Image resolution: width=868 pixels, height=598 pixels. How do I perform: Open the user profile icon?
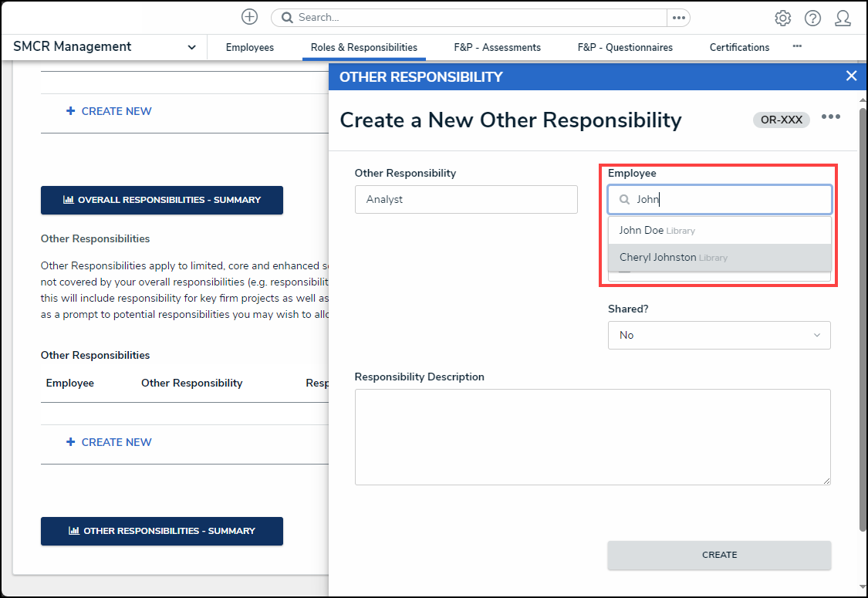843,18
